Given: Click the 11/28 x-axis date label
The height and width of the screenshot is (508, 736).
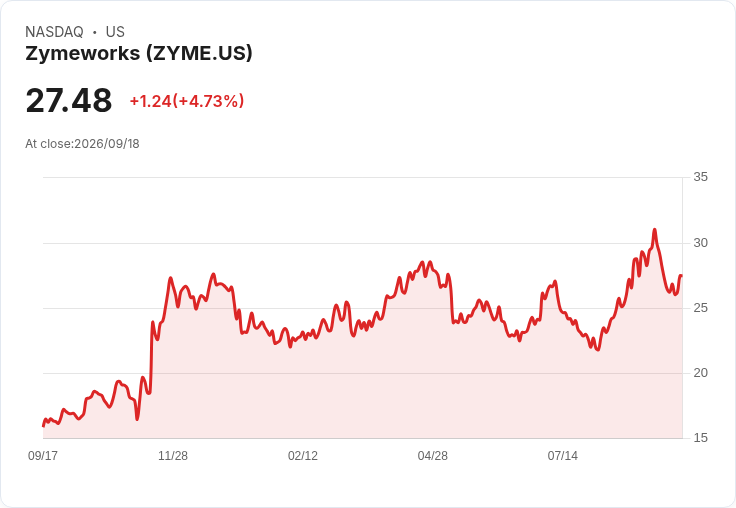Looking at the screenshot, I should tap(173, 456).
